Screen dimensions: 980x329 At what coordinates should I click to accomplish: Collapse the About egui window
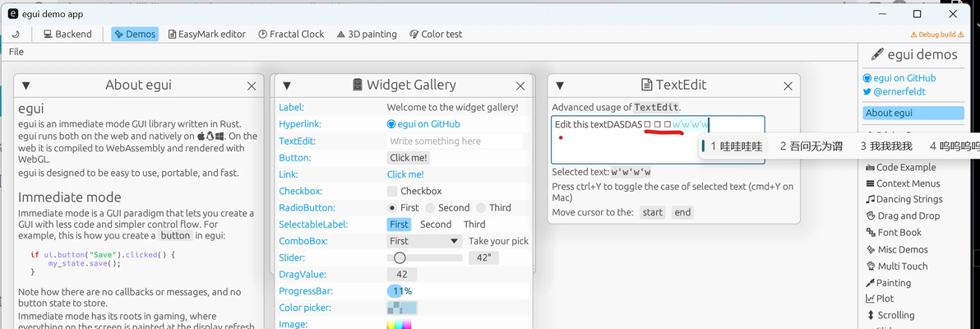25,86
